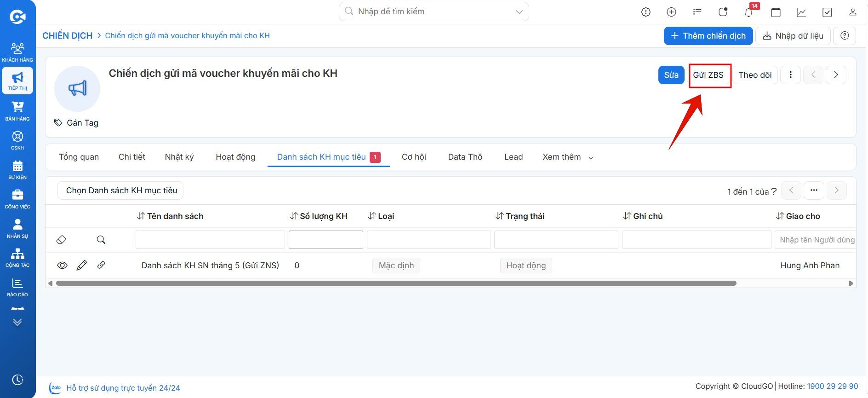Clear filters with the eraser icon

tap(61, 240)
